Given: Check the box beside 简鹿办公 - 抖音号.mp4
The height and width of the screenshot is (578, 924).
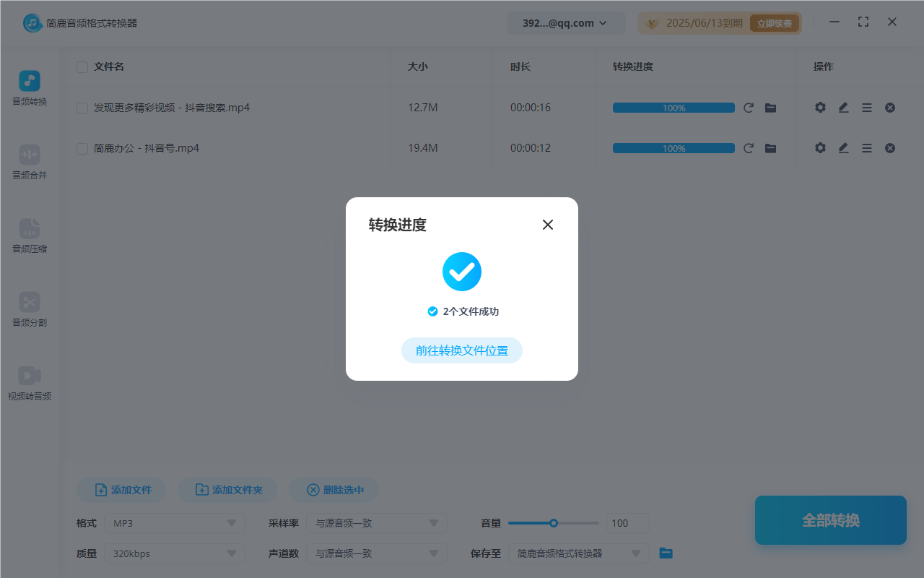Looking at the screenshot, I should 82,148.
